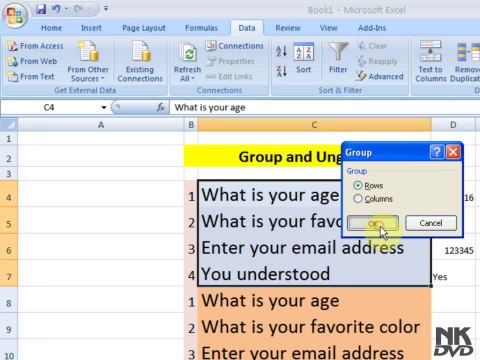
Task: Undo the last action
Action: click(56, 9)
